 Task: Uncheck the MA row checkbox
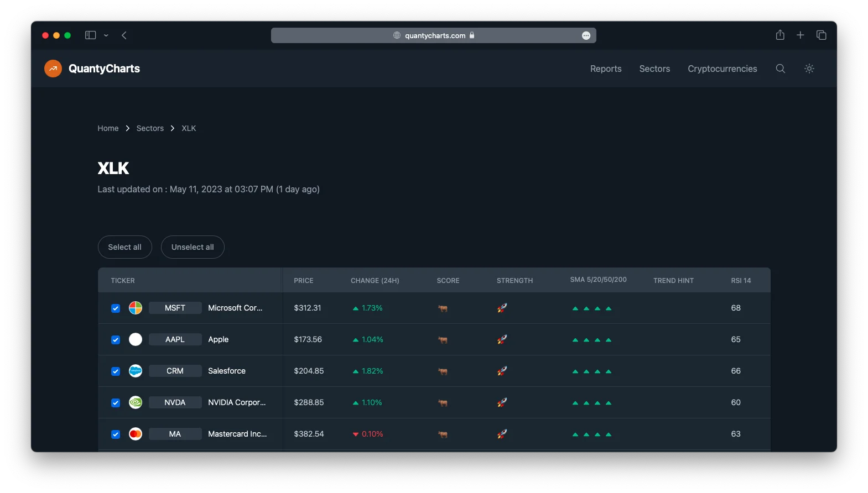point(116,434)
